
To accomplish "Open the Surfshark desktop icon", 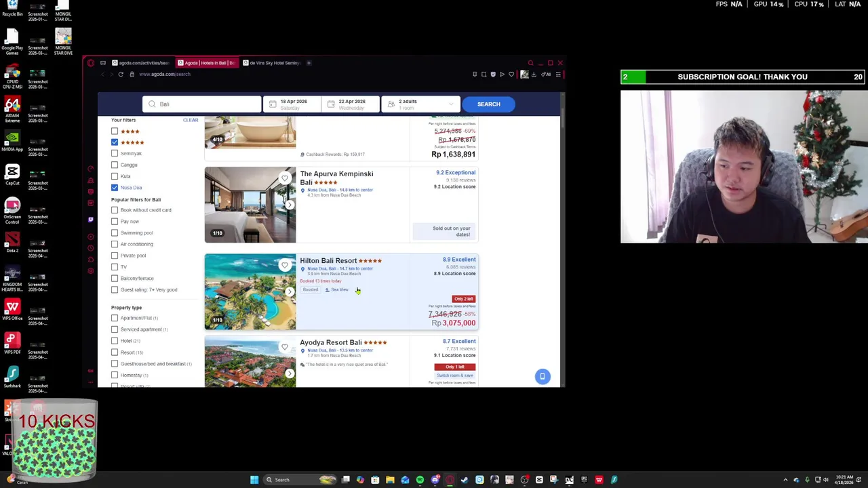I will click(12, 378).
